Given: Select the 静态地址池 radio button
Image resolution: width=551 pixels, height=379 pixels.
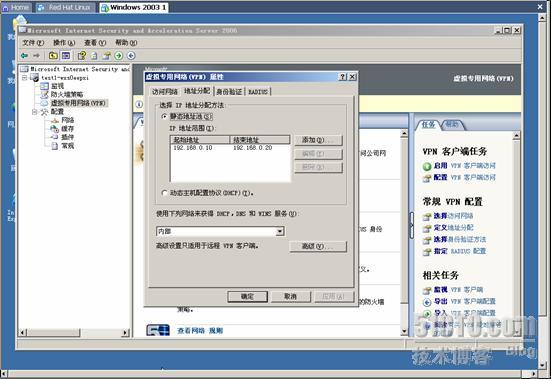Looking at the screenshot, I should (164, 116).
